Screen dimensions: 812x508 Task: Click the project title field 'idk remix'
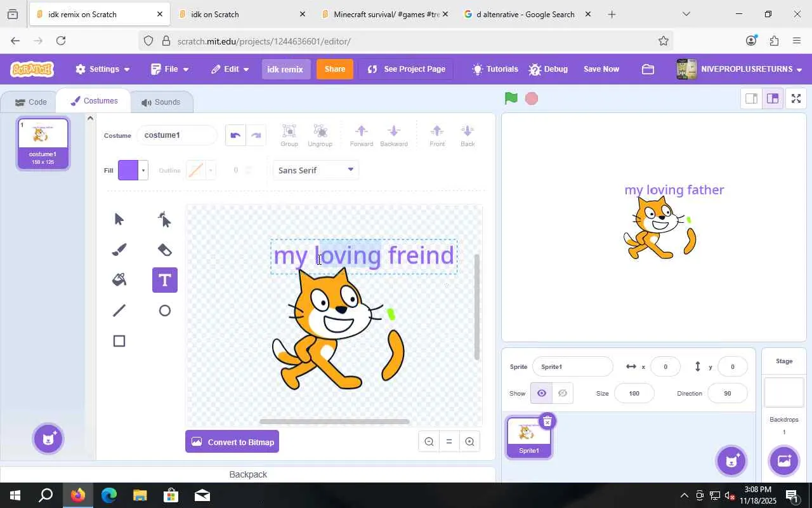(285, 69)
